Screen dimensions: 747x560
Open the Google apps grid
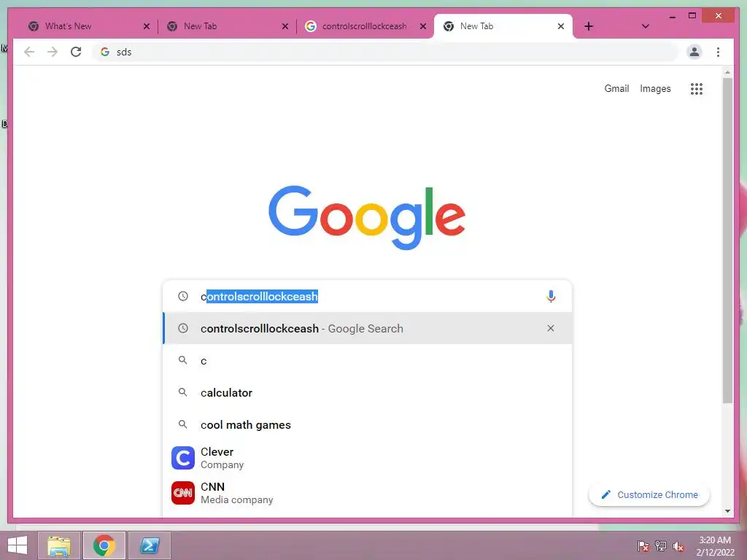[697, 88]
